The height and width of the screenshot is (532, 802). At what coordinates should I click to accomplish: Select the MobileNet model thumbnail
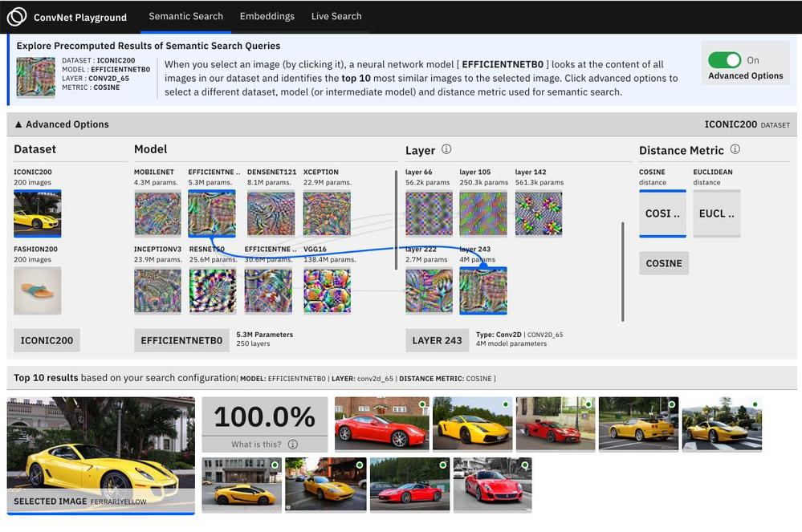tap(157, 213)
